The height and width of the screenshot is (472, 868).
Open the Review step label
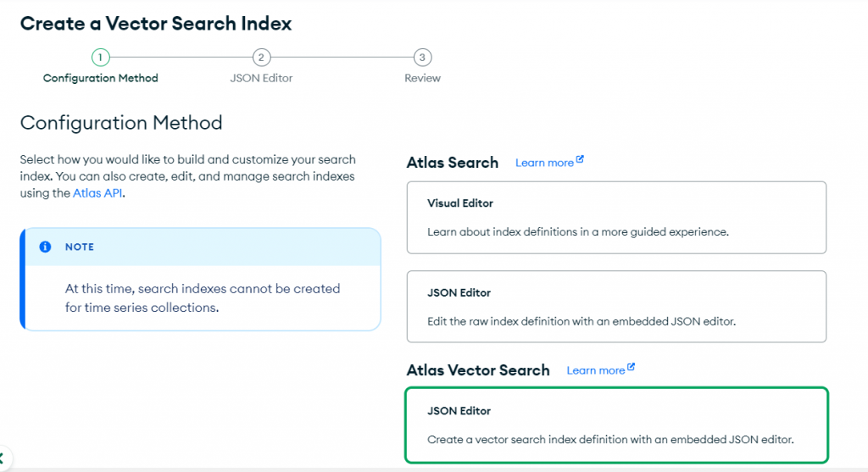422,78
